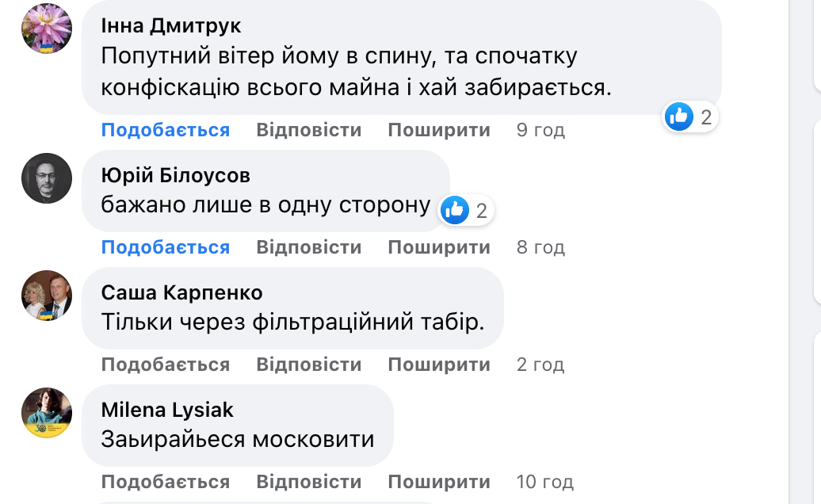The image size is (821, 504).
Task: Click Поширити under Yuriy Bilousov's comment
Action: tap(439, 246)
